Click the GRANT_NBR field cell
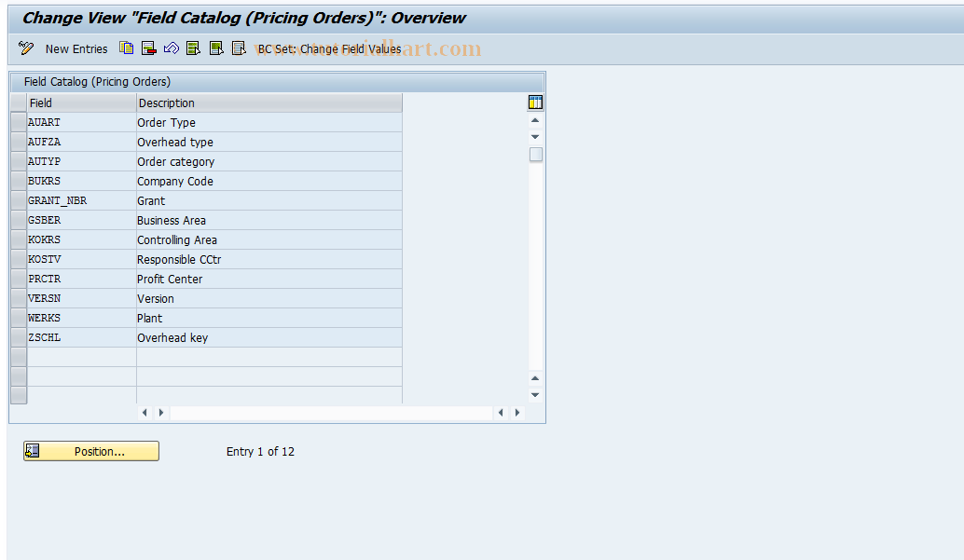The width and height of the screenshot is (964, 560). point(81,201)
